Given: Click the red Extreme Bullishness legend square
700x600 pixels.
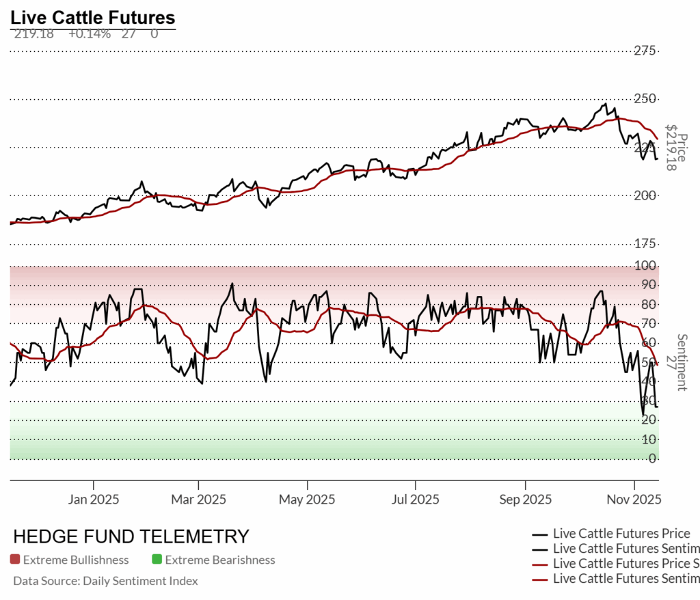Looking at the screenshot, I should pyautogui.click(x=15, y=560).
